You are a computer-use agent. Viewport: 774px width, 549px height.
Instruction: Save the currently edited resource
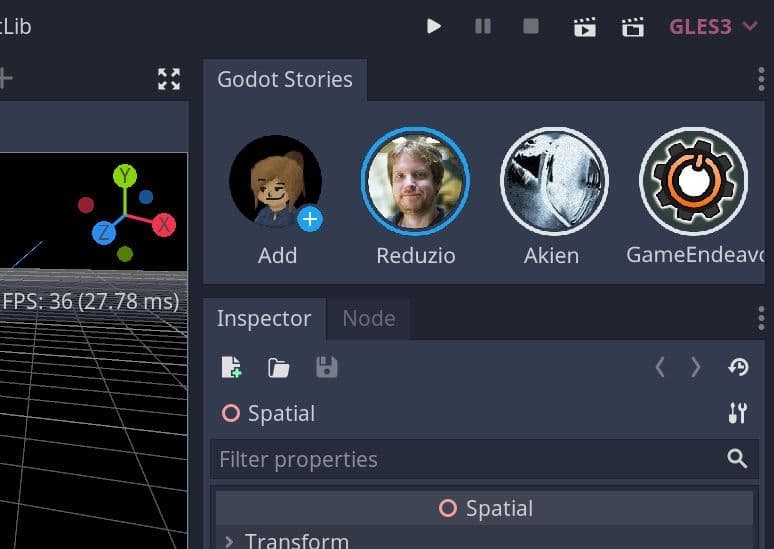[327, 367]
